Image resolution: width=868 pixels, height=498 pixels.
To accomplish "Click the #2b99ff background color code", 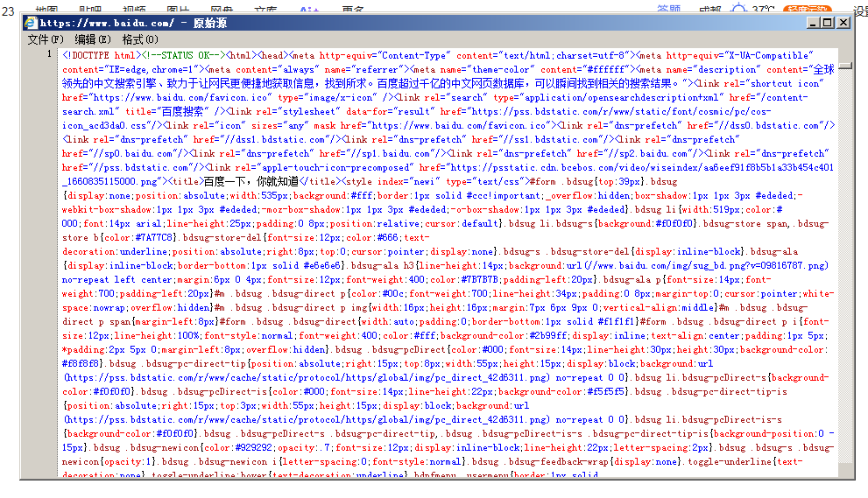I will [548, 335].
